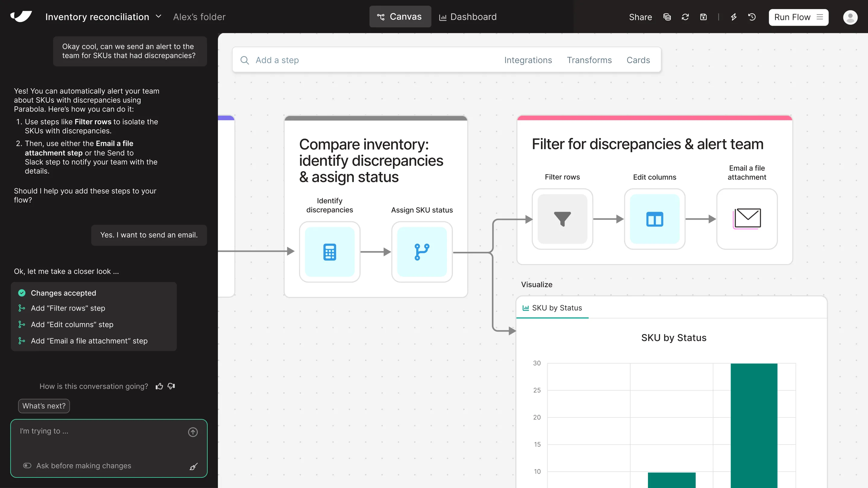
Task: Give thumbs up to the conversation
Action: [159, 386]
